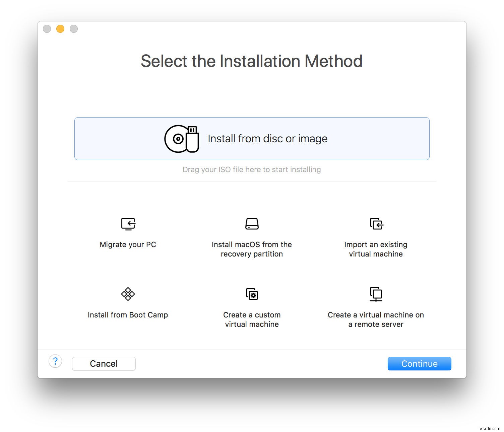Click the Import an existing virtual machine icon

[376, 224]
